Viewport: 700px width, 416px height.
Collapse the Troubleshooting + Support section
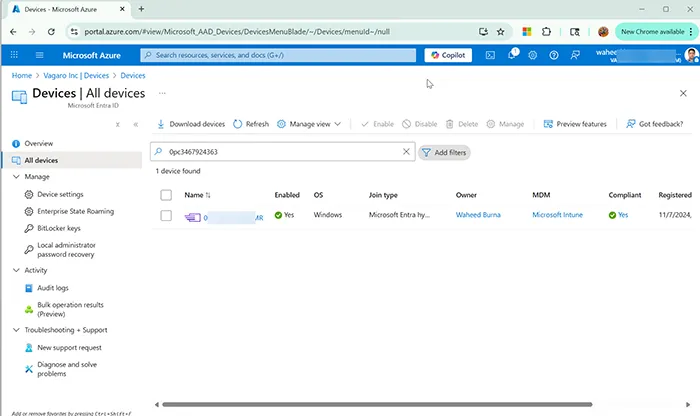(x=16, y=330)
